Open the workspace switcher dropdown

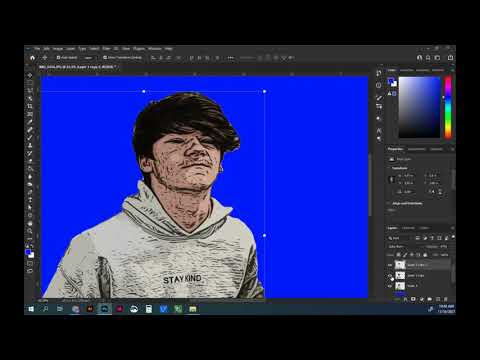pyautogui.click(x=438, y=58)
